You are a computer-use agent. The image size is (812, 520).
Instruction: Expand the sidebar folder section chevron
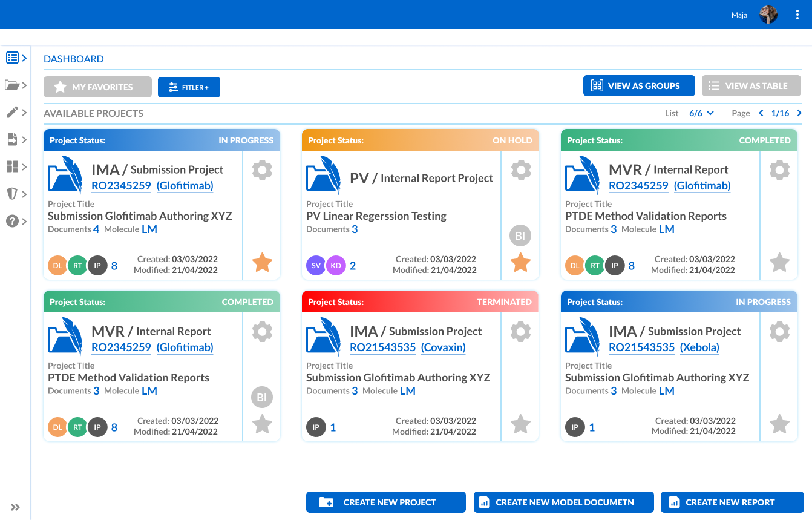(23, 85)
